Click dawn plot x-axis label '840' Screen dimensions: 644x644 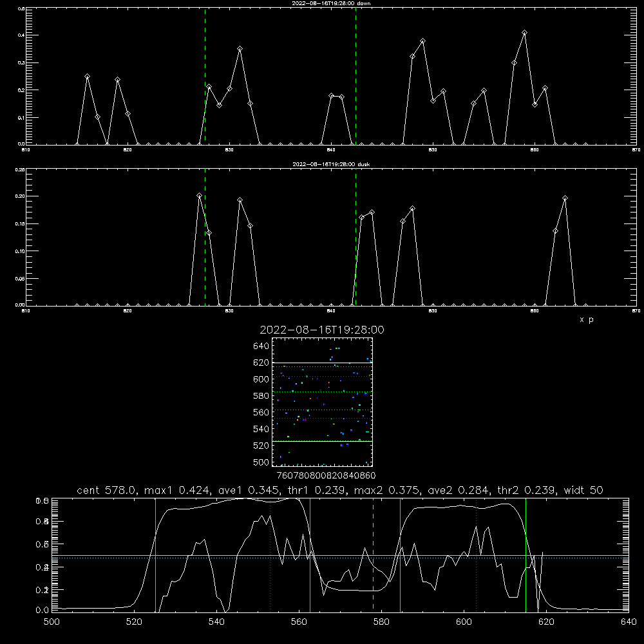coord(332,150)
